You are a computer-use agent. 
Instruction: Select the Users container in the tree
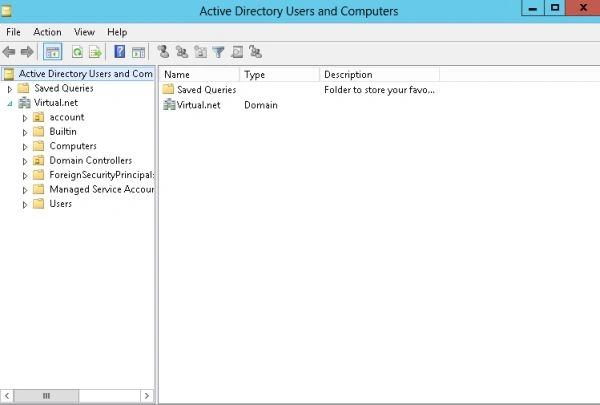(x=60, y=204)
